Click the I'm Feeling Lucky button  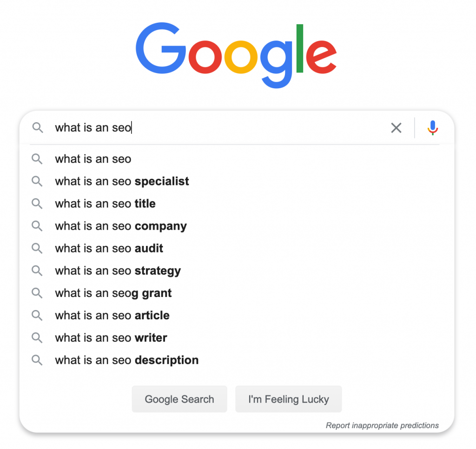click(x=288, y=399)
